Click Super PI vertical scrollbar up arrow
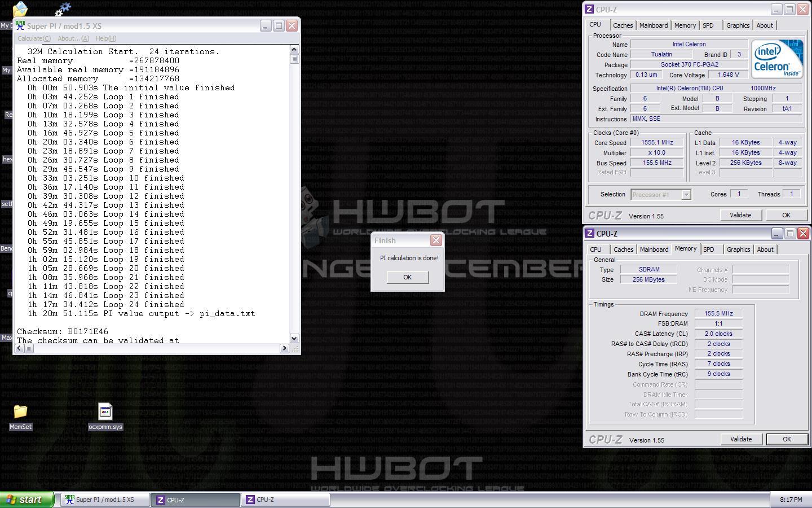 pos(294,49)
